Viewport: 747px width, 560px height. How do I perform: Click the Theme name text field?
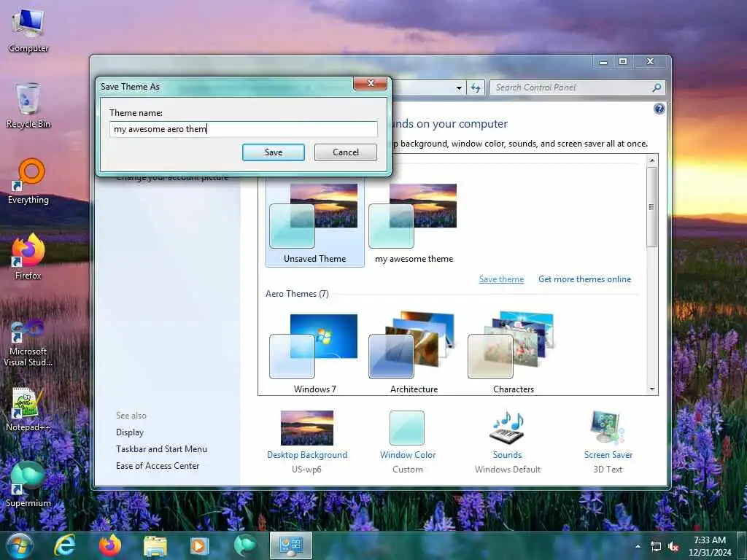click(x=244, y=129)
